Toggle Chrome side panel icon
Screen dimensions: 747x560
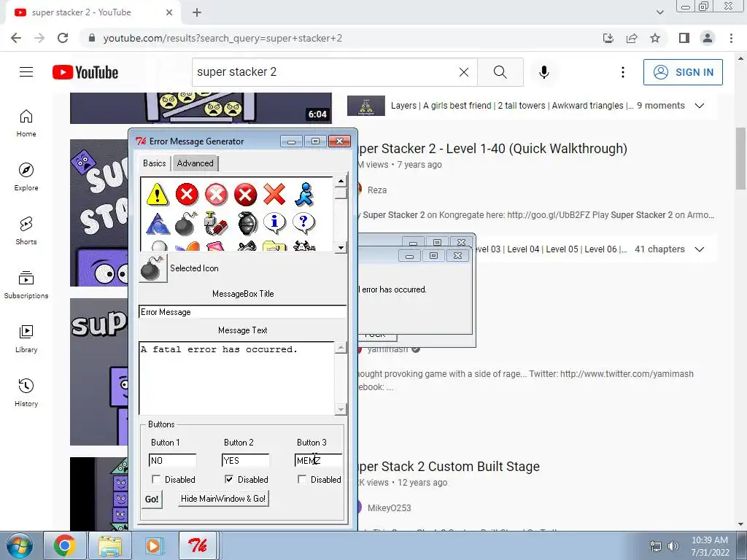684,38
